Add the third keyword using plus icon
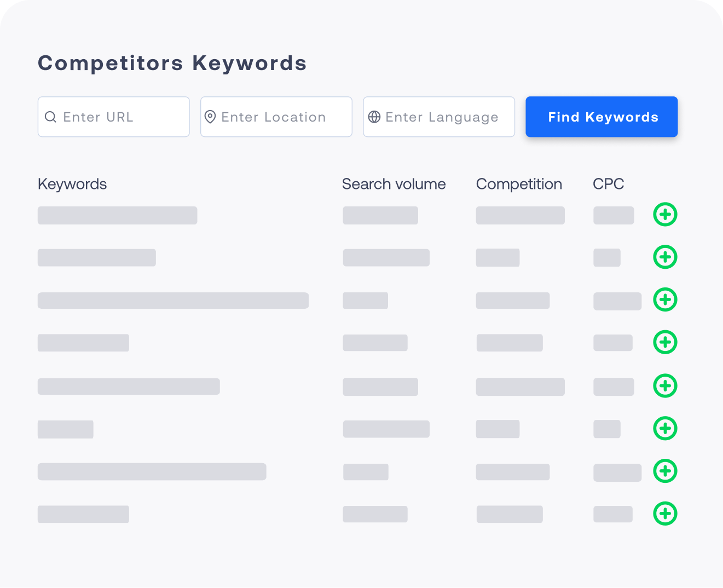Viewport: 723px width, 588px height. tap(665, 300)
